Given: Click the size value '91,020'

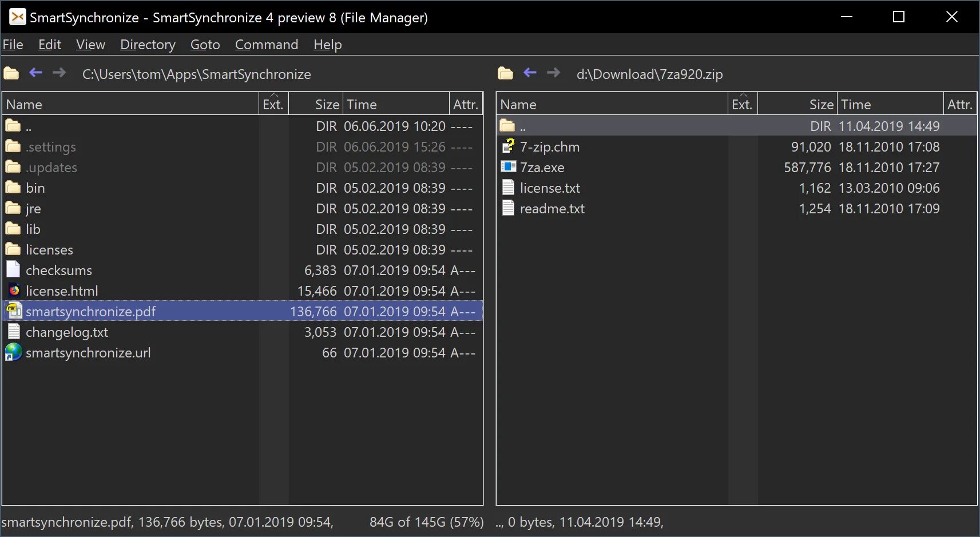Looking at the screenshot, I should [811, 146].
